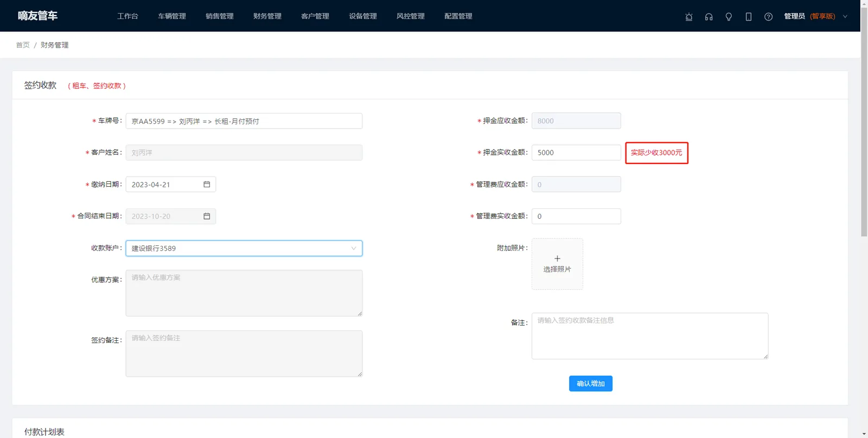Click the 管理员 account name
The height and width of the screenshot is (438, 868).
(x=794, y=16)
